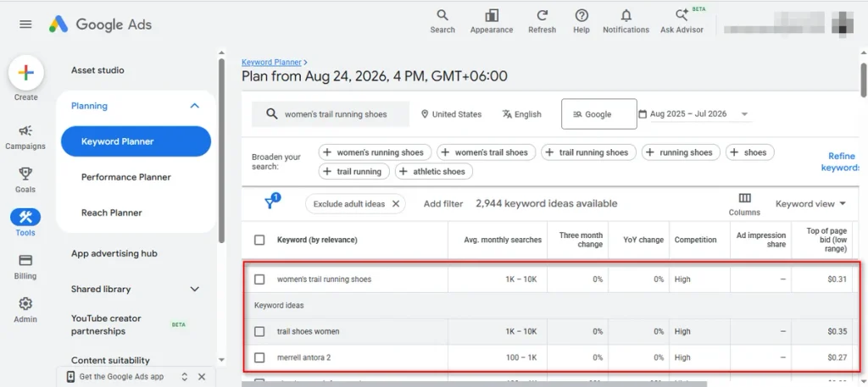Viewport: 868px width, 387px height.
Task: Click the profile avatar
Action: pos(843,23)
